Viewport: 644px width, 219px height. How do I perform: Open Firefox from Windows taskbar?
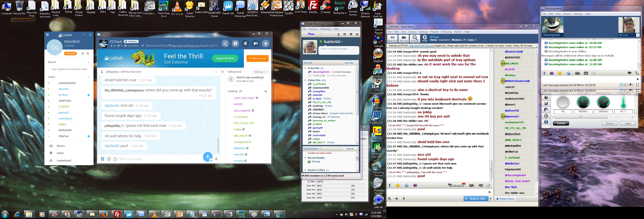coord(105,214)
